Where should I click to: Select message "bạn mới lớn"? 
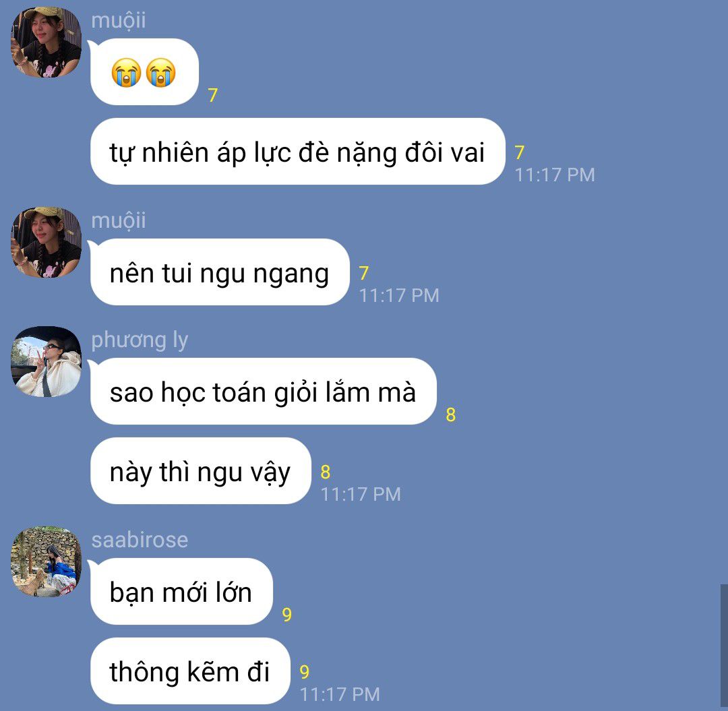click(181, 591)
